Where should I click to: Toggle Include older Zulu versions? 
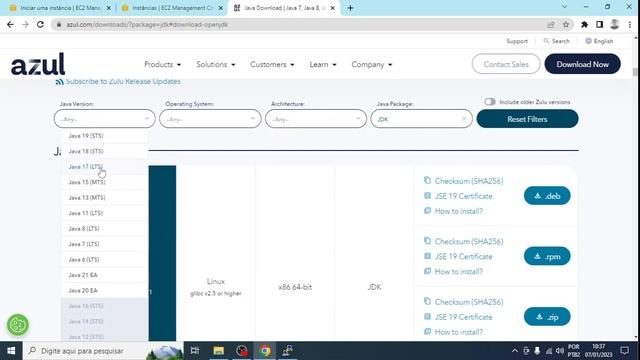[490, 102]
